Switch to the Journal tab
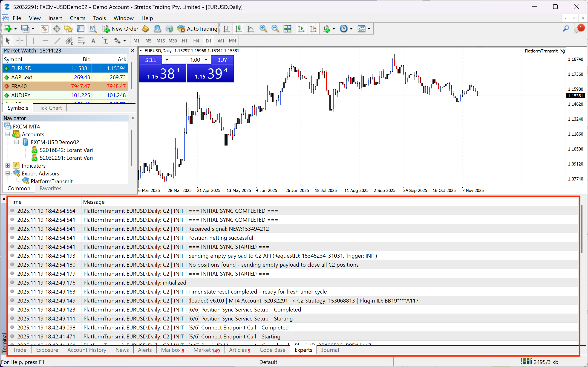 click(x=330, y=350)
